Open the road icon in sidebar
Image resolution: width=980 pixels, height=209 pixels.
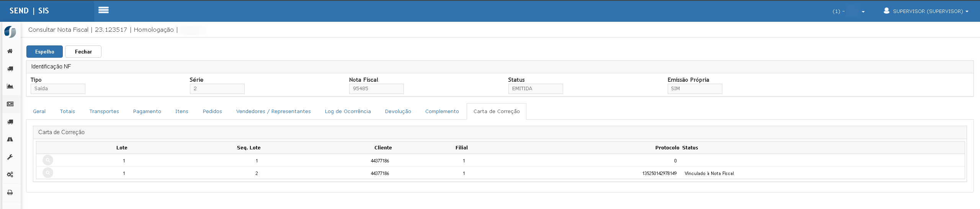click(x=10, y=139)
